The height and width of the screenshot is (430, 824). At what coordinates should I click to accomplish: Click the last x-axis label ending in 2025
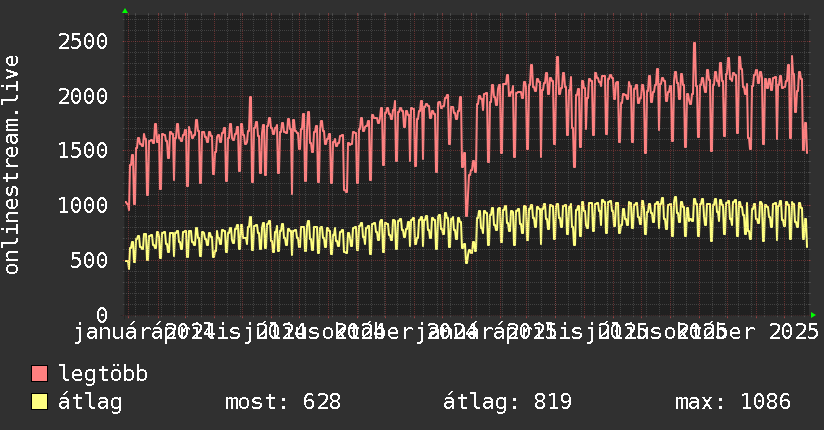coord(748,332)
